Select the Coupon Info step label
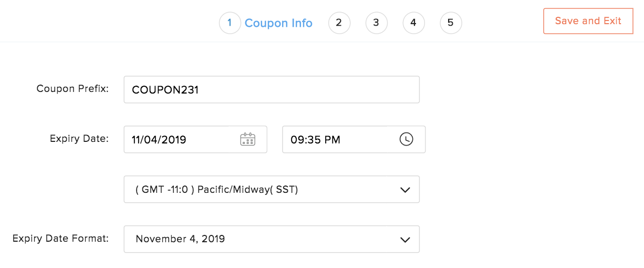The height and width of the screenshot is (268, 644). (278, 23)
